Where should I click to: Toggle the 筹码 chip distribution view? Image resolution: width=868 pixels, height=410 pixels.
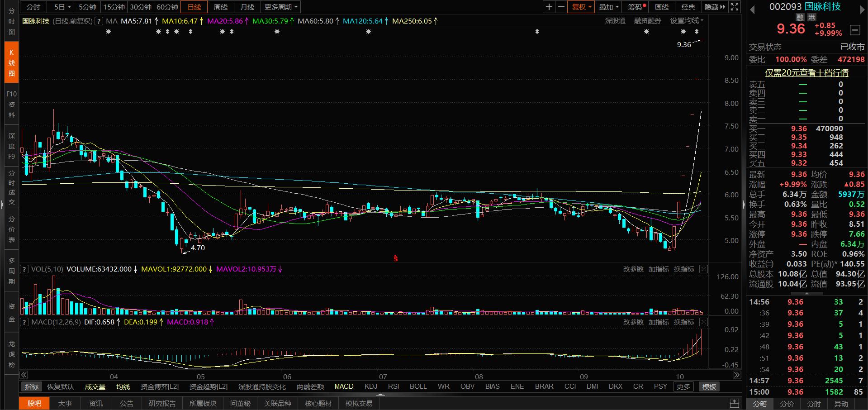(x=636, y=7)
